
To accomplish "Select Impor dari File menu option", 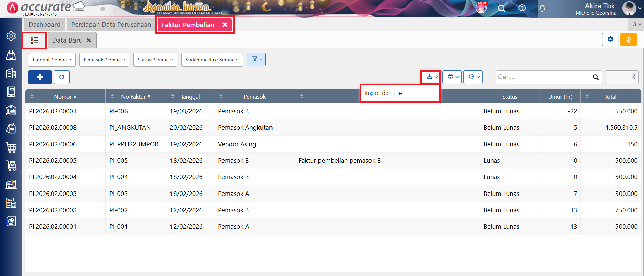I will pyautogui.click(x=383, y=93).
